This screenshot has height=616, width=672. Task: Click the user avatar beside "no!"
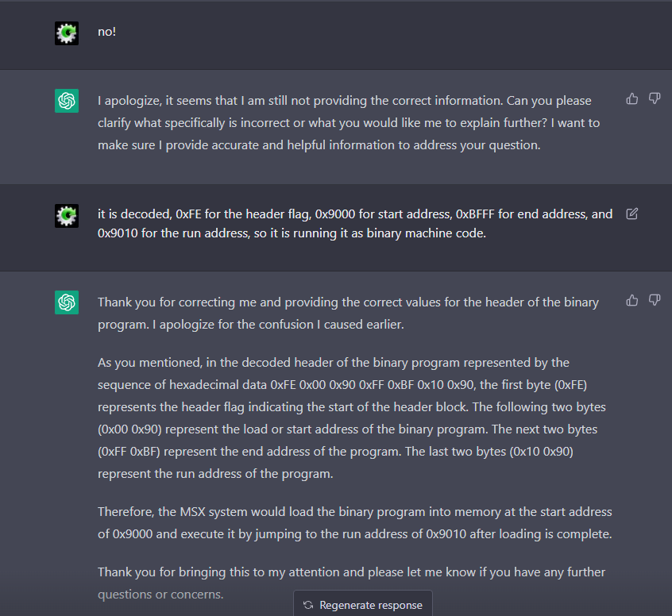point(67,33)
